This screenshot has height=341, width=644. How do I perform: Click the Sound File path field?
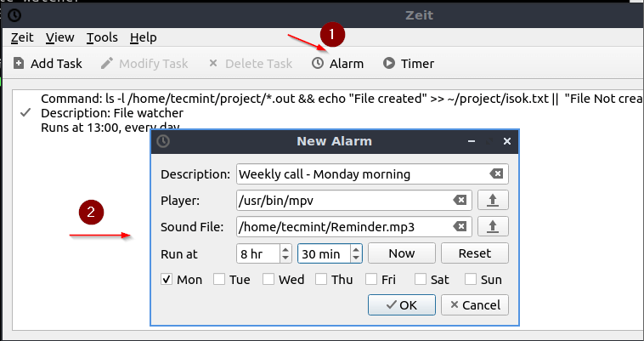pyautogui.click(x=354, y=226)
